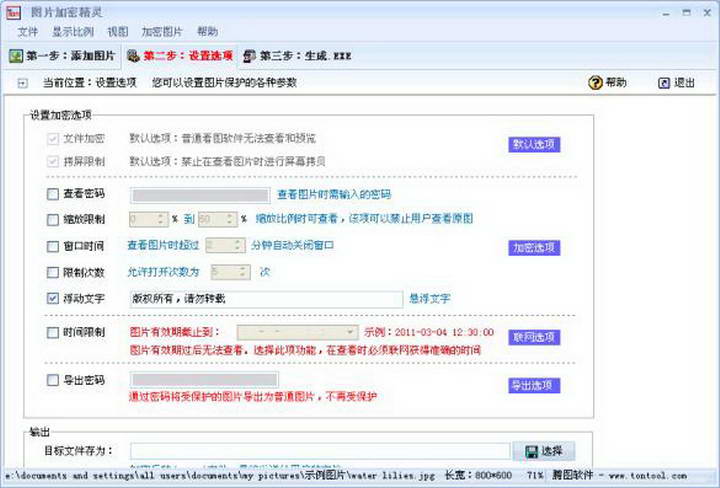Click the 目标文件存为 path field
Viewport: 720px width, 488px height.
coord(320,451)
